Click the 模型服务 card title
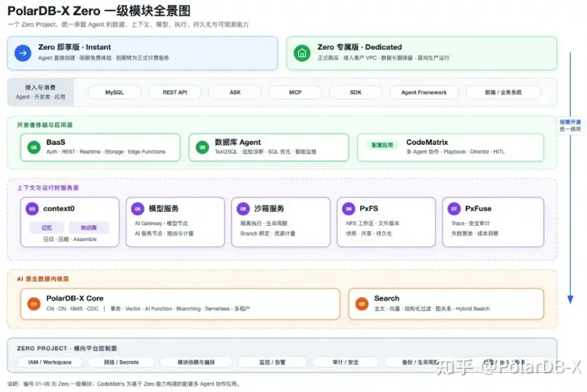 pyautogui.click(x=164, y=208)
